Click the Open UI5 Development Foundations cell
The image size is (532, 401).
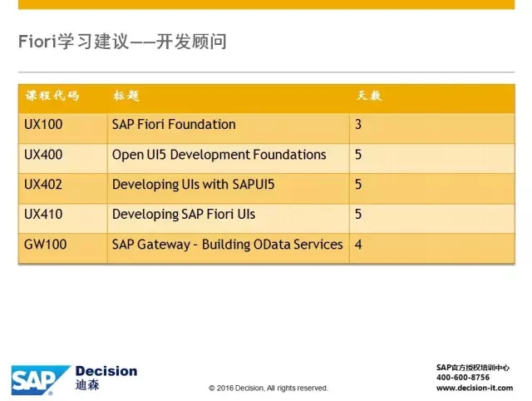(219, 155)
